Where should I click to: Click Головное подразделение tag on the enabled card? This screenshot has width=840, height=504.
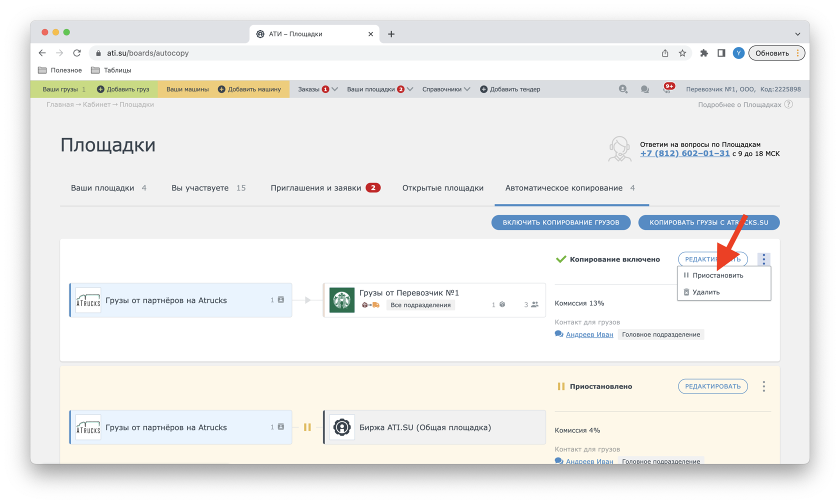tap(661, 334)
